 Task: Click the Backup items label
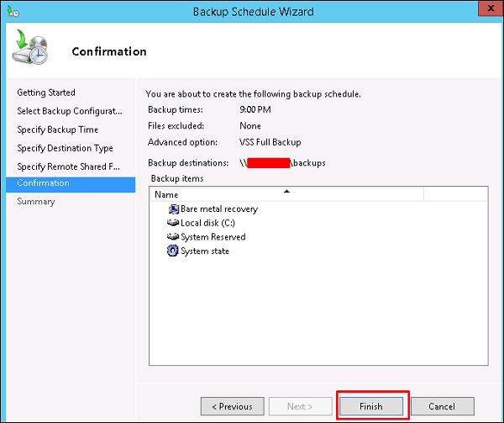point(177,178)
